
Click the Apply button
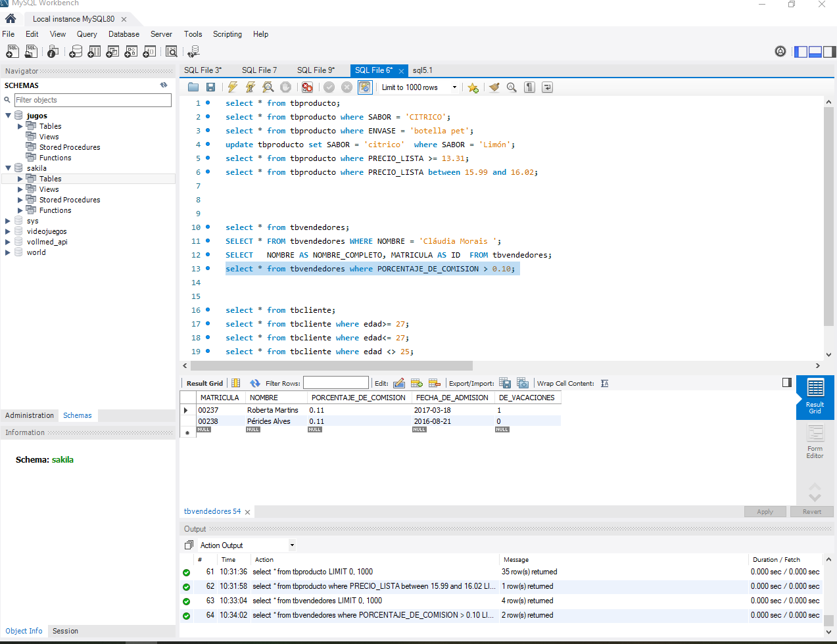click(x=765, y=512)
